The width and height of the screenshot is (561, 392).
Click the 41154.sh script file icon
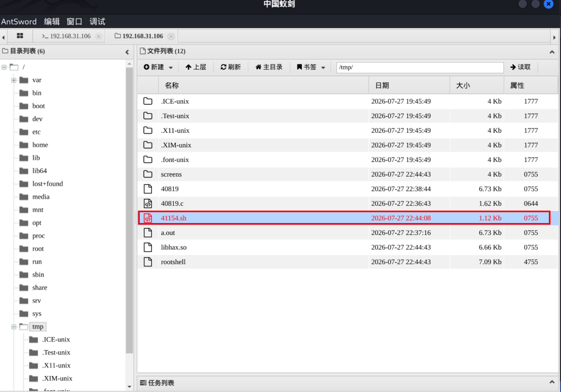pyautogui.click(x=148, y=218)
